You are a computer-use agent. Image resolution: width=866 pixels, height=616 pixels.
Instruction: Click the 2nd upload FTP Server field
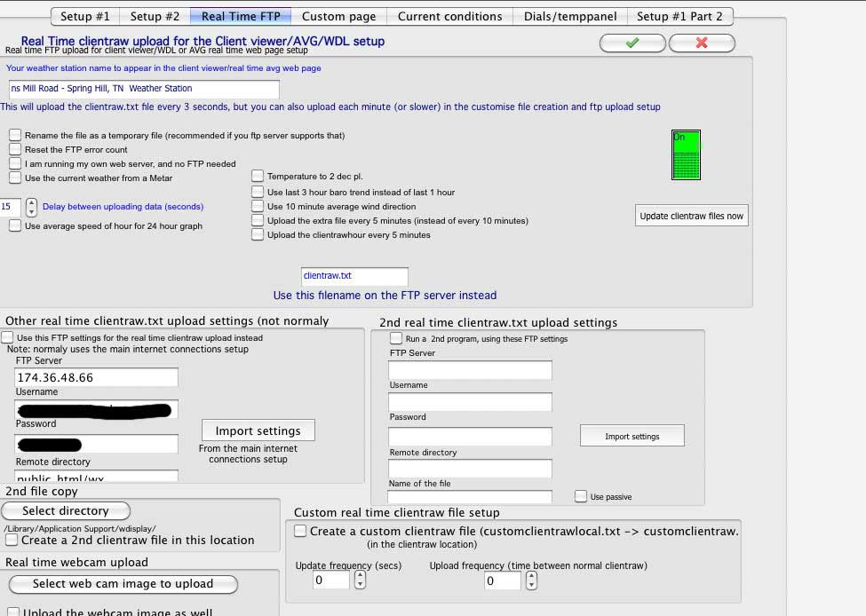click(470, 370)
